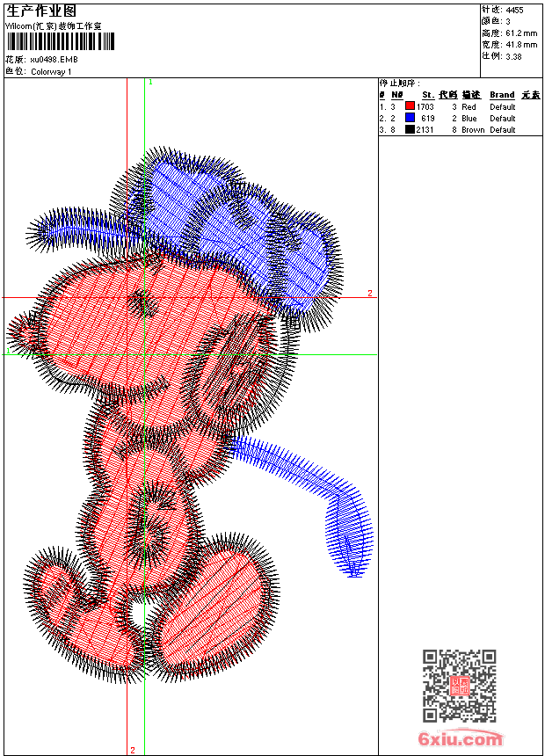Click the title 生产作业图
This screenshot has width=545, height=756.
(41, 11)
